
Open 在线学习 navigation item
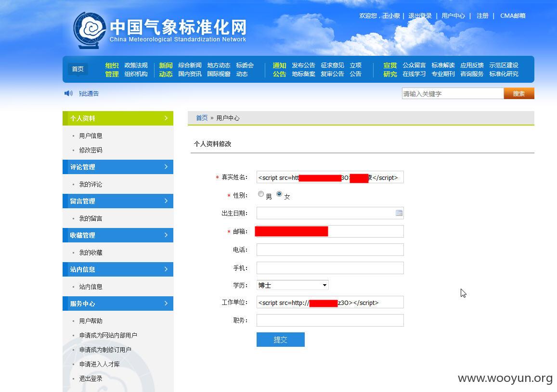(x=414, y=74)
